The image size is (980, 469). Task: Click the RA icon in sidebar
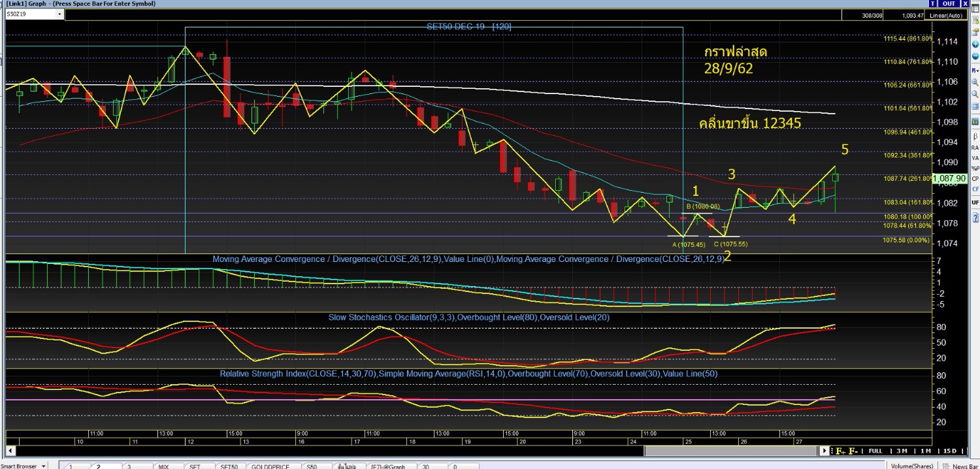(x=975, y=148)
